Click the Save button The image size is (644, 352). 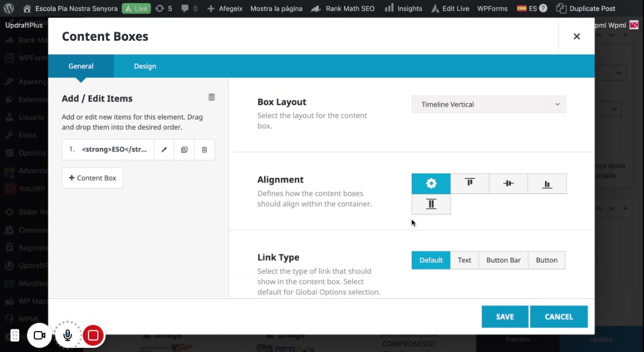click(x=505, y=316)
